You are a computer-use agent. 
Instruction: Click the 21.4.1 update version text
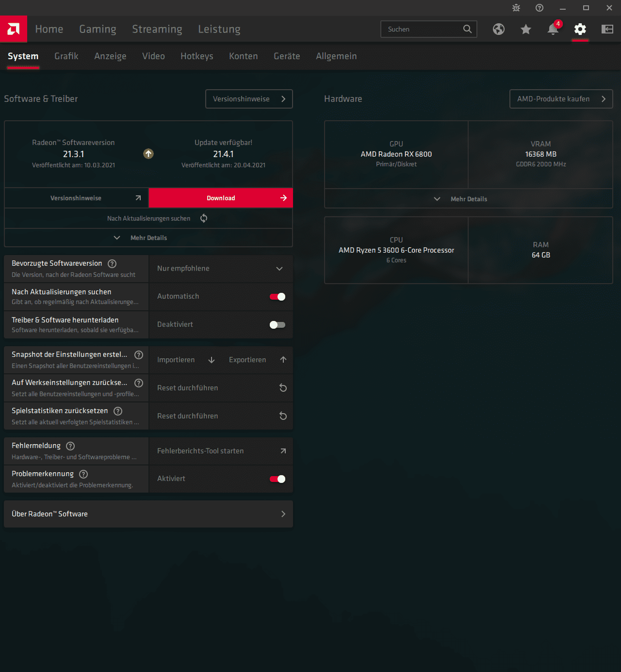pos(223,154)
